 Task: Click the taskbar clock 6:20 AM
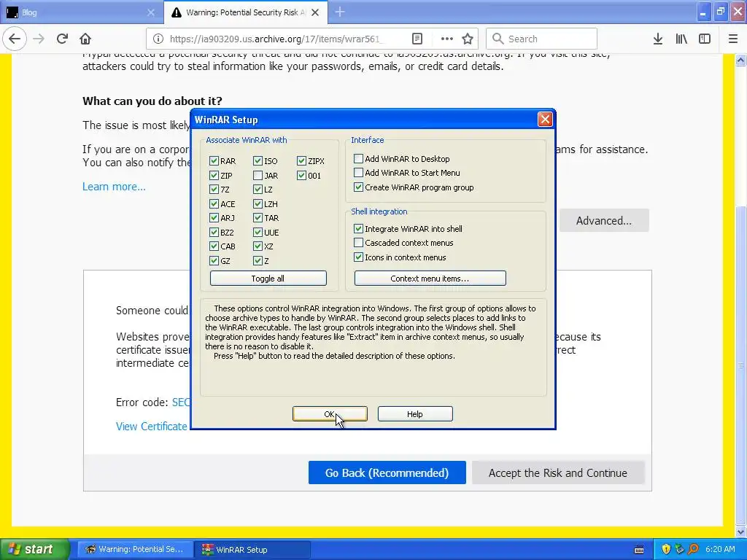pos(720,549)
